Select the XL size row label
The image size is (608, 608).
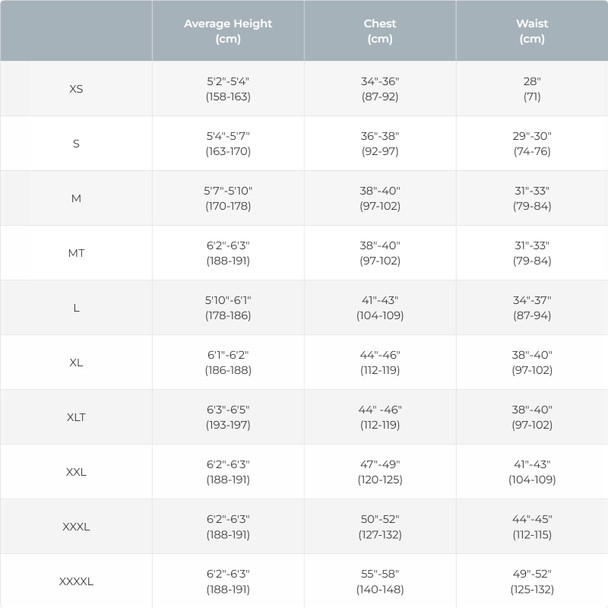pos(76,362)
